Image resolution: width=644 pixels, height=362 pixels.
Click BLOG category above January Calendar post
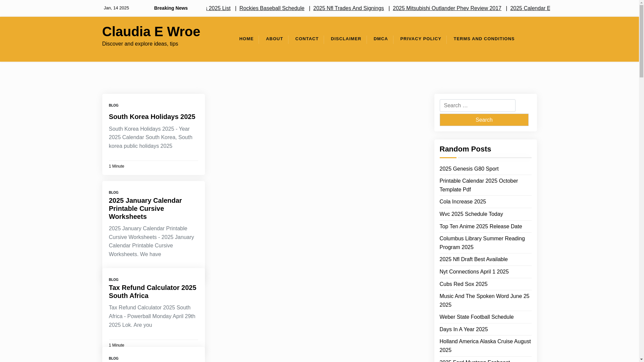[113, 192]
